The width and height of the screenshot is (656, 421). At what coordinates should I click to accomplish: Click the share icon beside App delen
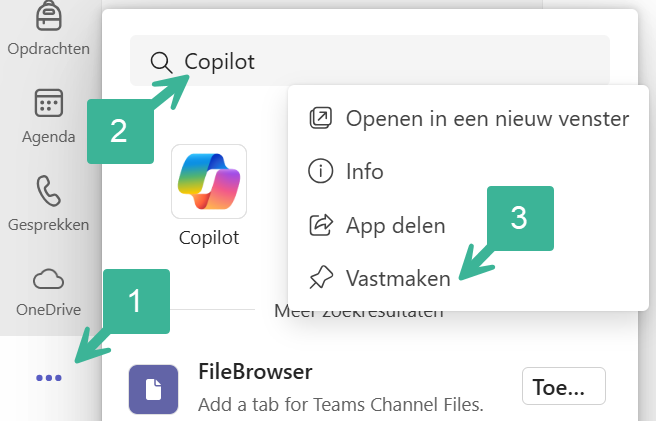[x=320, y=225]
